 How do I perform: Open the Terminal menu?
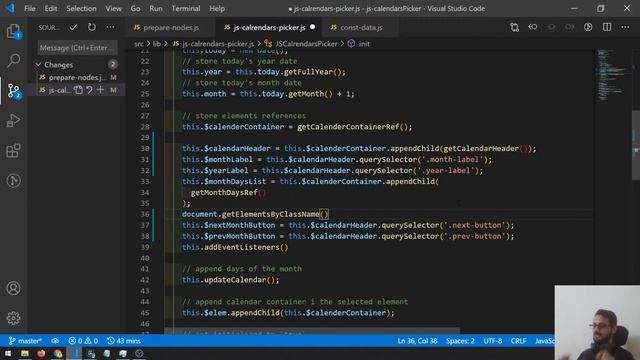(186, 9)
